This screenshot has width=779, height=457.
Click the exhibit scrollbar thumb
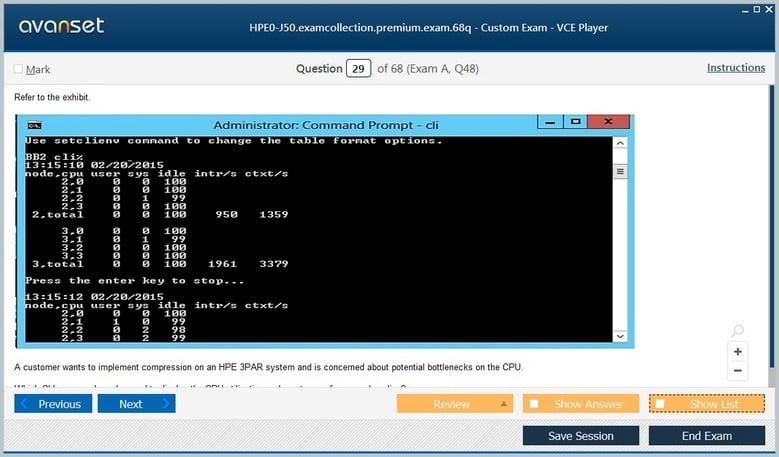click(620, 172)
